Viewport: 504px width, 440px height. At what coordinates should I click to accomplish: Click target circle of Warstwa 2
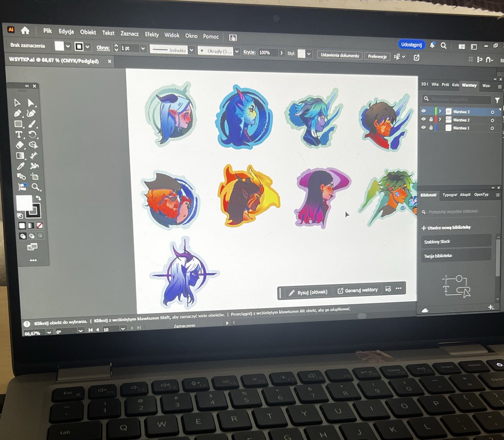point(492,120)
